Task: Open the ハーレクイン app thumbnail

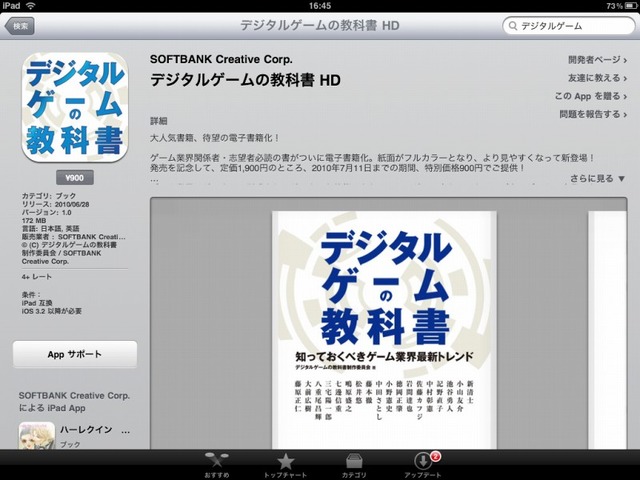Action: tap(37, 436)
